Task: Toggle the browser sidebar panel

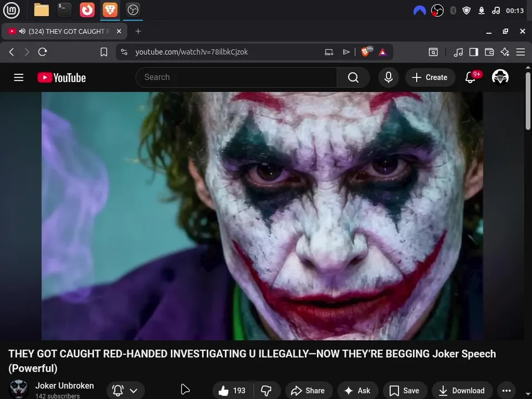Action: 474,52
